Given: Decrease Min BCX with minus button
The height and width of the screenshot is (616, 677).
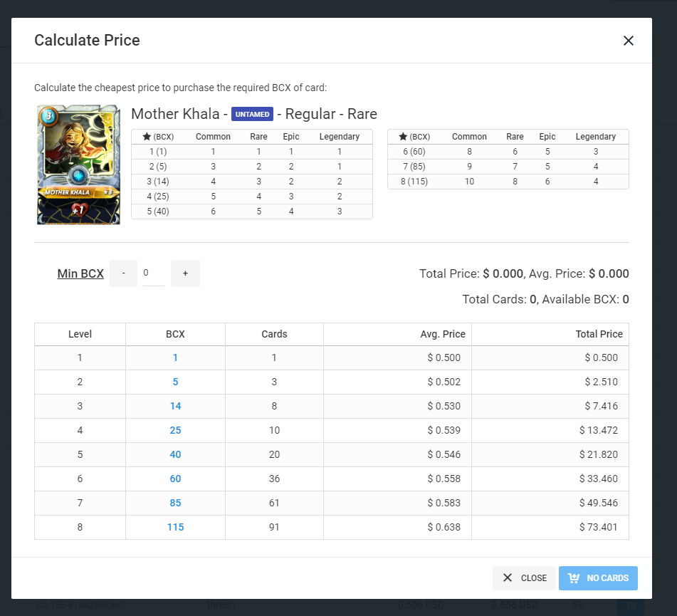Looking at the screenshot, I should 123,273.
